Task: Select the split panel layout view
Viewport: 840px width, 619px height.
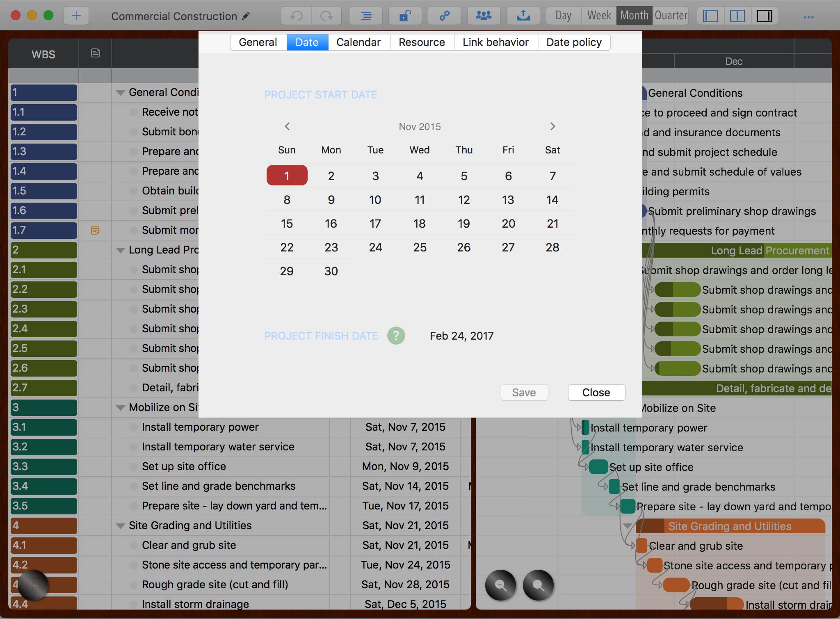Action: coord(737,16)
